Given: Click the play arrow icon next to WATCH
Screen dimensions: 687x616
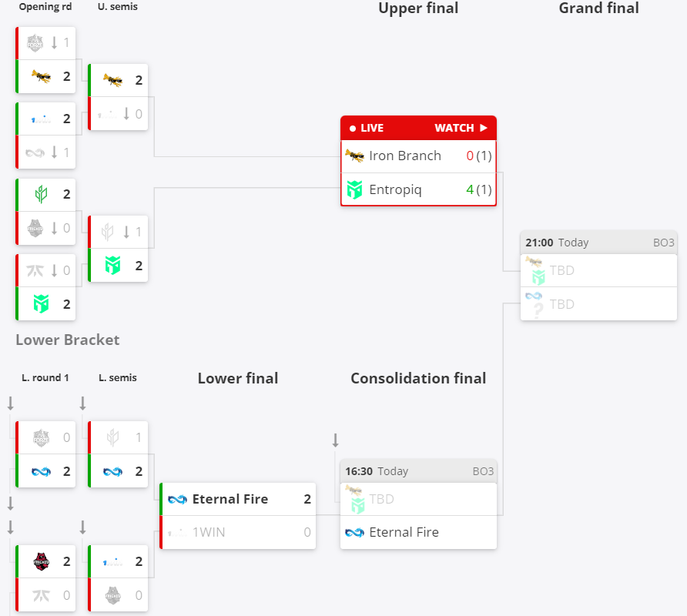Looking at the screenshot, I should coord(484,128).
